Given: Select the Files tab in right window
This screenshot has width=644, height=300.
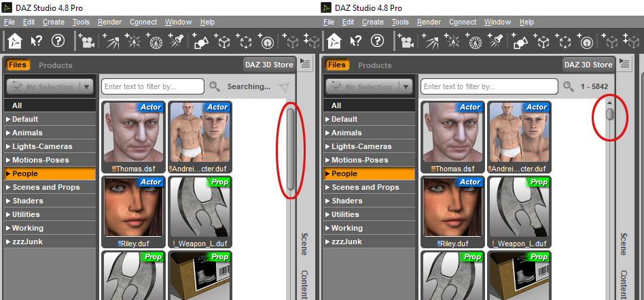Looking at the screenshot, I should click(337, 65).
